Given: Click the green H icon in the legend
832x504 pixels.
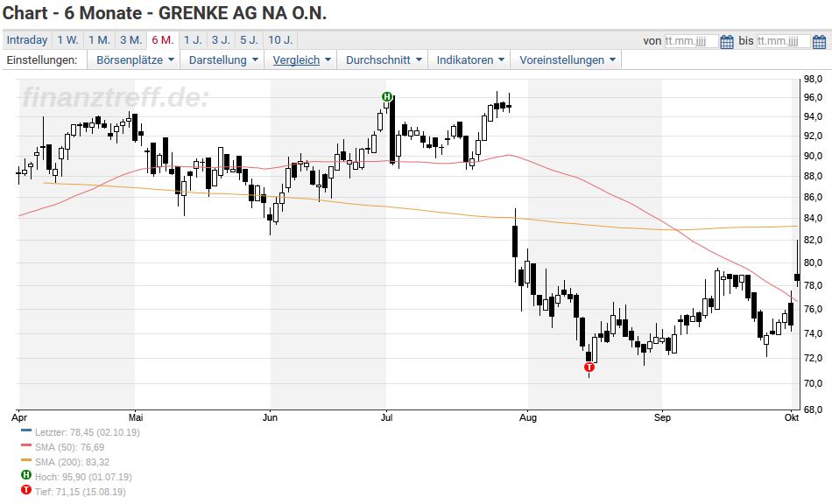Looking at the screenshot, I should coord(26,476).
